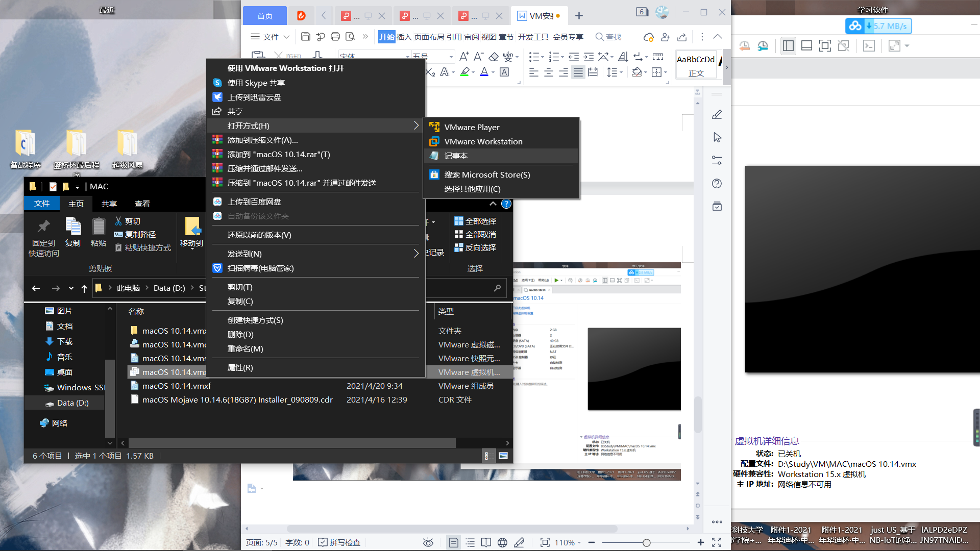Screen dimensions: 980x551
Task: Click the pen edit icon in sidebar
Action: click(717, 115)
